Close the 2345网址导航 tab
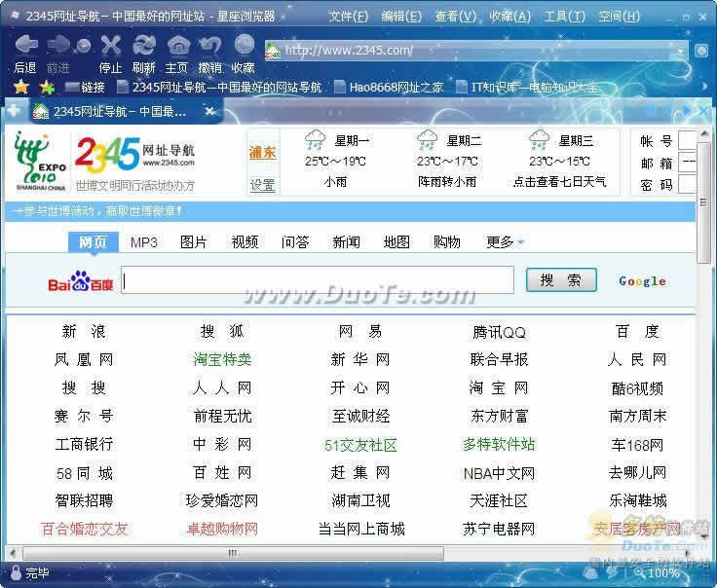717x588 pixels. (209, 111)
